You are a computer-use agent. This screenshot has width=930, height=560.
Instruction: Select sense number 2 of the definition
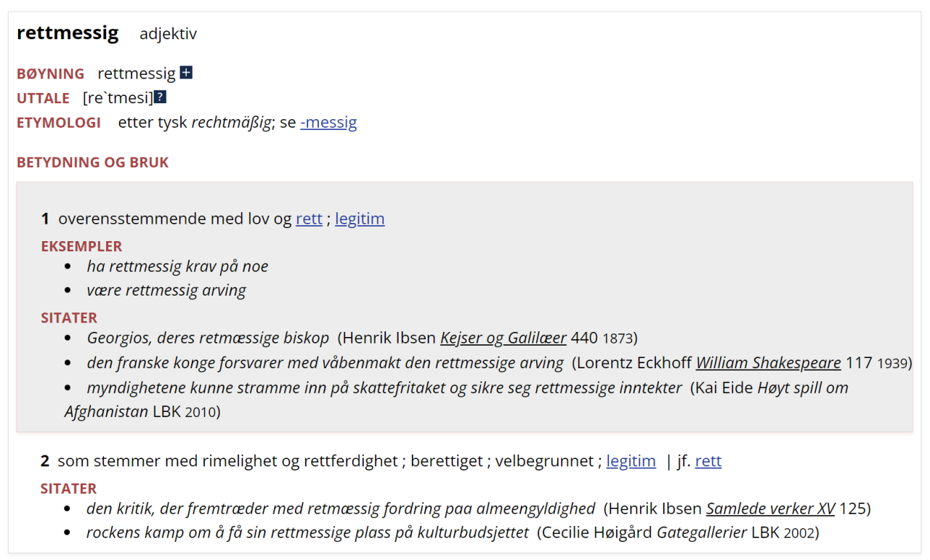pos(45,461)
